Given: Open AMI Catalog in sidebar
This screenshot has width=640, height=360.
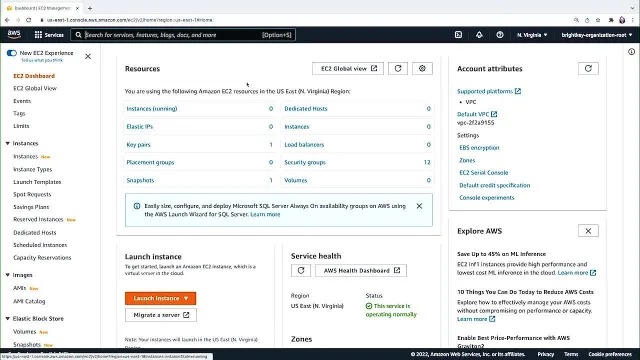Looking at the screenshot, I should tap(29, 301).
